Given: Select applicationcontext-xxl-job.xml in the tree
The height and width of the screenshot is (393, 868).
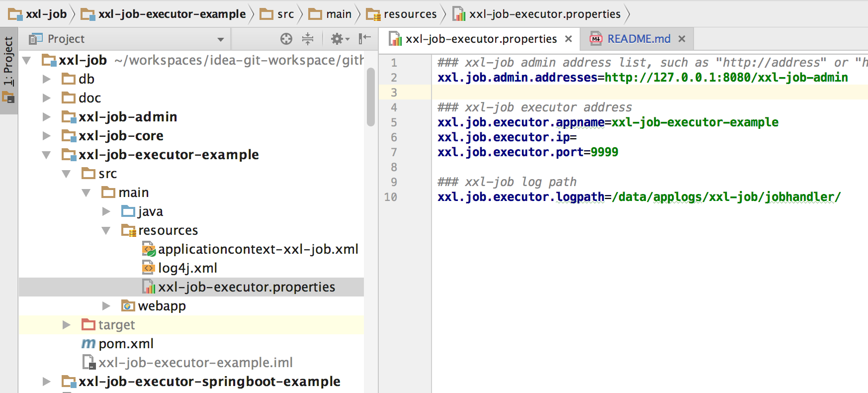Looking at the screenshot, I should [x=258, y=249].
